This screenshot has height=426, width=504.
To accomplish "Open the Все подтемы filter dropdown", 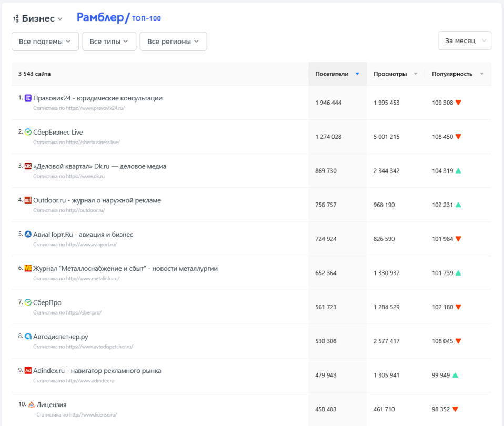I will coord(45,42).
